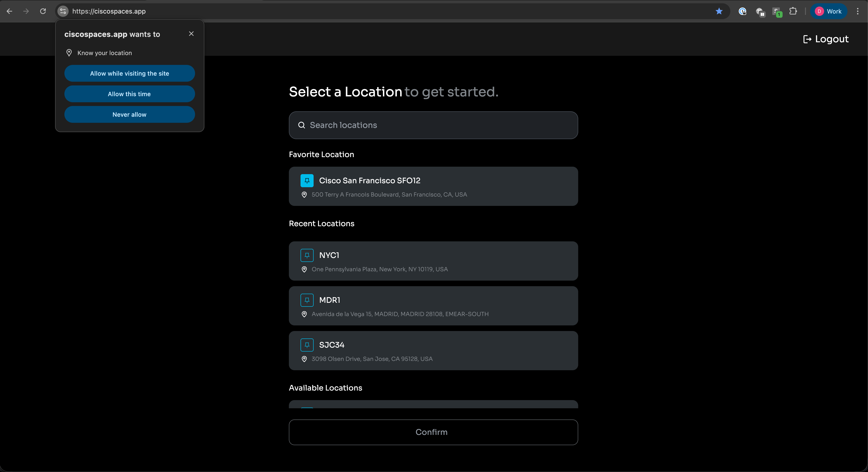Open the Work profile menu
Viewport: 868px width, 472px height.
point(829,11)
